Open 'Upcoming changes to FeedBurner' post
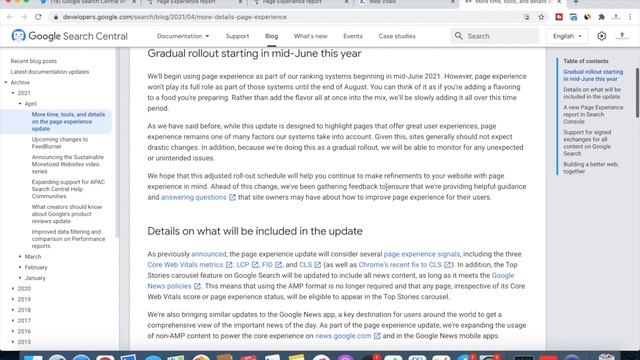Screen dimensions: 640x360 [60, 143]
